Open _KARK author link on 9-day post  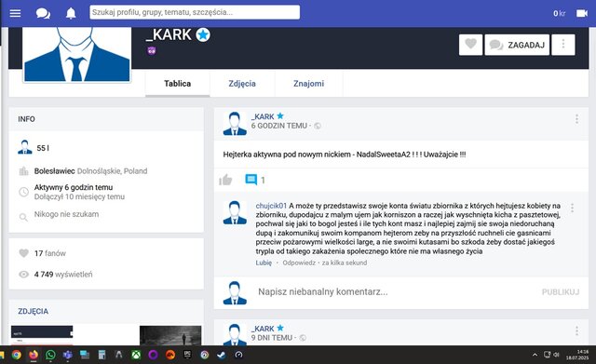tap(263, 329)
